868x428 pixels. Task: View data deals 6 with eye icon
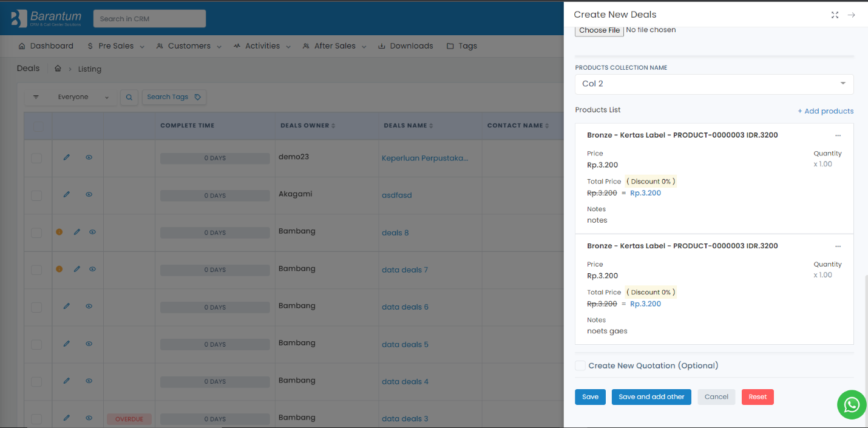(x=89, y=306)
